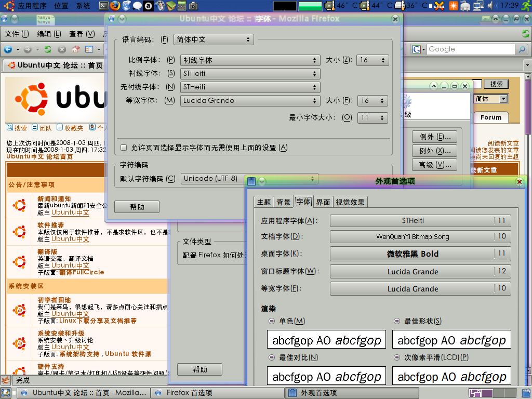Click the 团队 icon on the forum page
Screen dimensions: 532x399
click(x=35, y=128)
